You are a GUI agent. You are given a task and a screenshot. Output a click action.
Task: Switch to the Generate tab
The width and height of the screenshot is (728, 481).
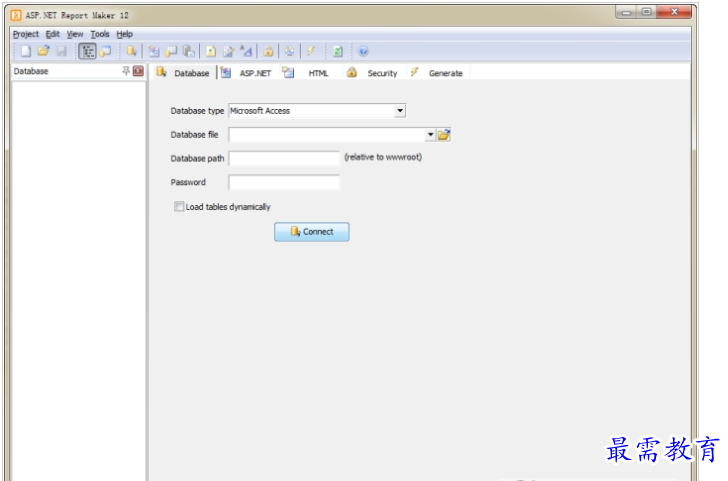click(x=436, y=72)
